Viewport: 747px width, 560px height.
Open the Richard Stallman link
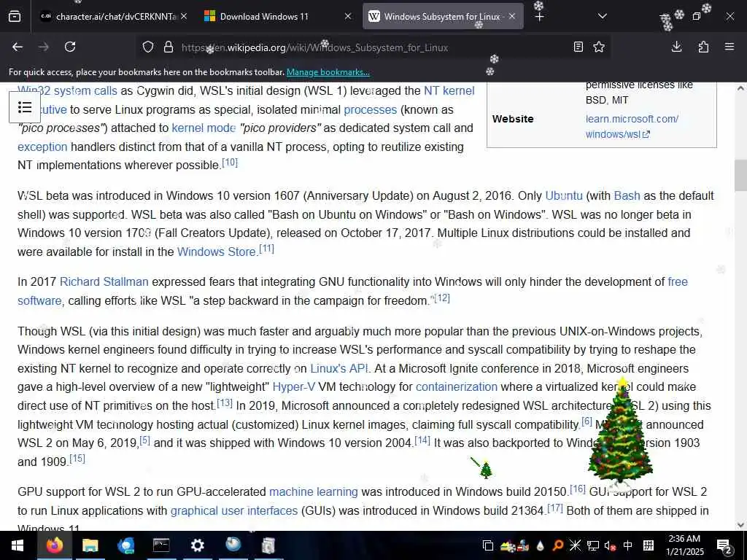click(x=104, y=282)
